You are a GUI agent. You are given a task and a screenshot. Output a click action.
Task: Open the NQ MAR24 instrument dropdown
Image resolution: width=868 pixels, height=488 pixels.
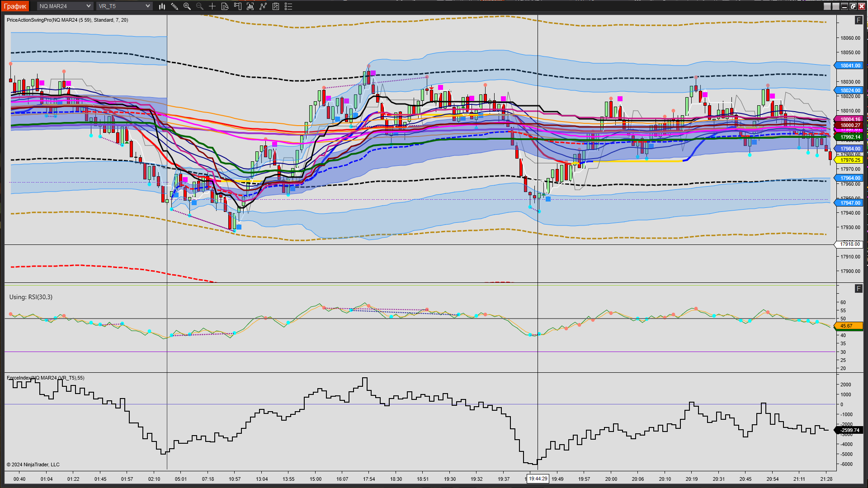(65, 6)
